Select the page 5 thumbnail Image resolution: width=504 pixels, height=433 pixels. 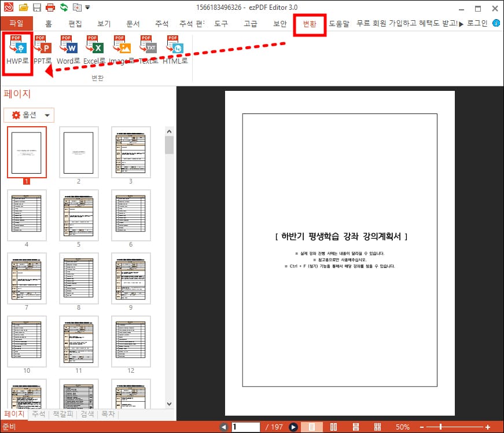pos(79,215)
